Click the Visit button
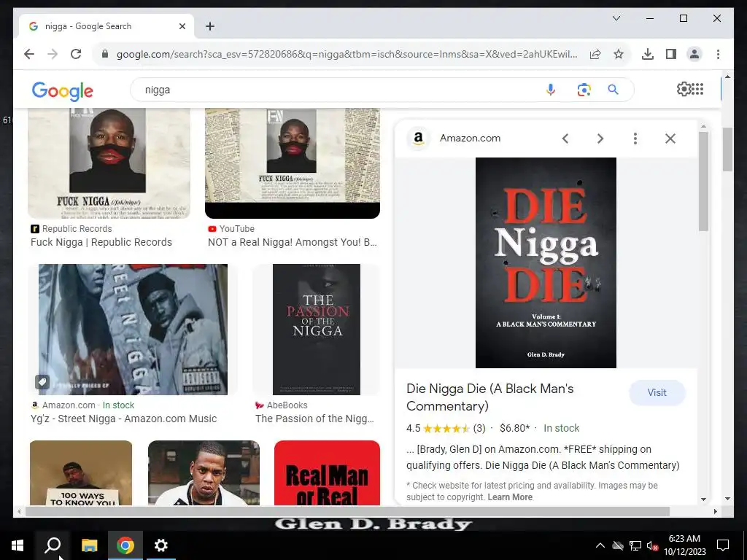 (657, 393)
